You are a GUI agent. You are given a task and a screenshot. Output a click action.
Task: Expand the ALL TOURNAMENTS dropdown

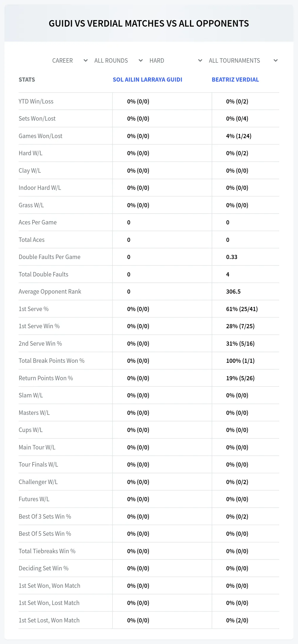243,61
